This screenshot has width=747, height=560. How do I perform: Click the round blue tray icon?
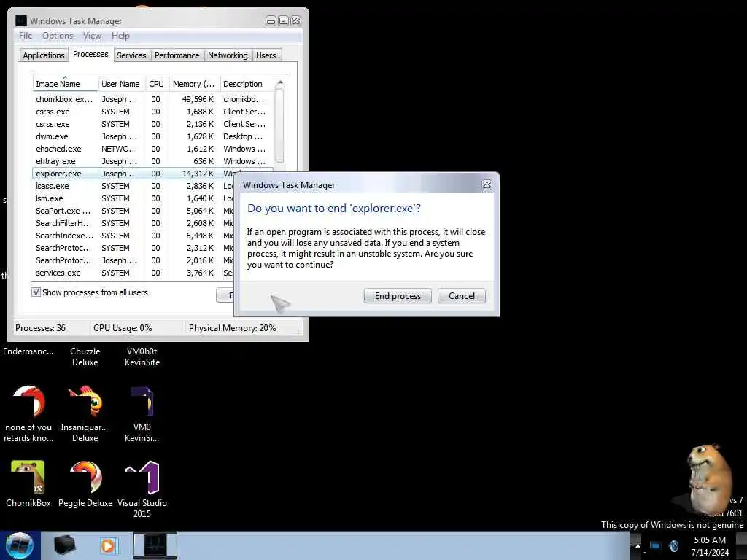click(x=673, y=545)
